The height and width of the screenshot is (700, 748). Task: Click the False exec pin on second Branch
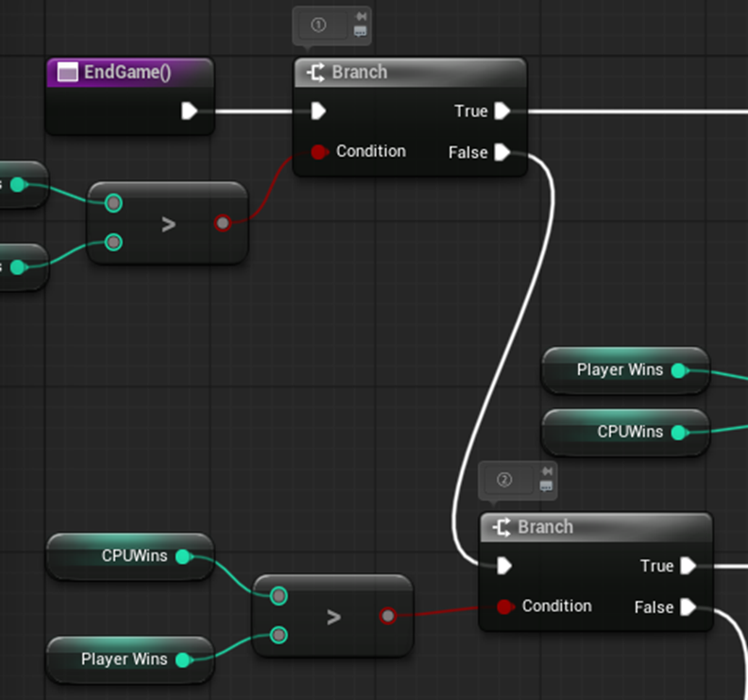[x=688, y=607]
